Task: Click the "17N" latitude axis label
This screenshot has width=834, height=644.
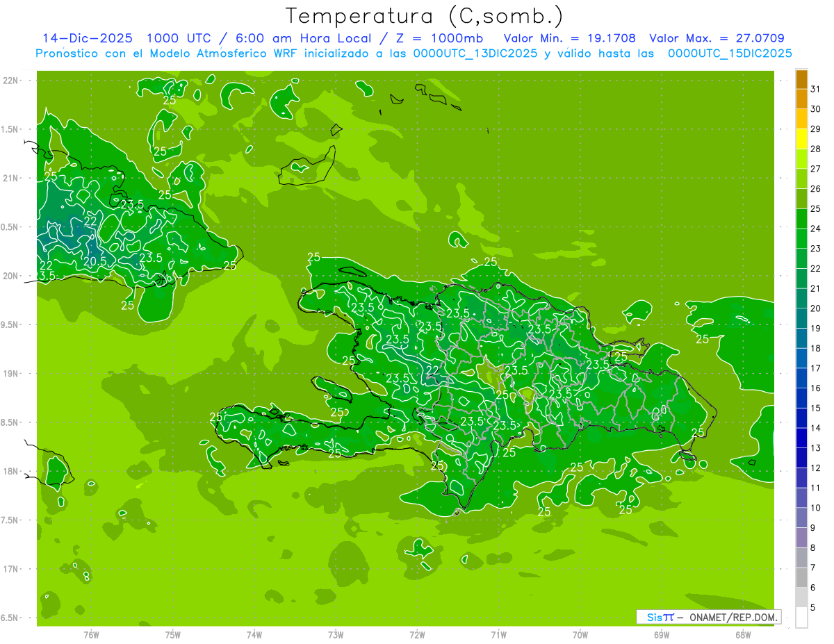Action: pos(10,569)
